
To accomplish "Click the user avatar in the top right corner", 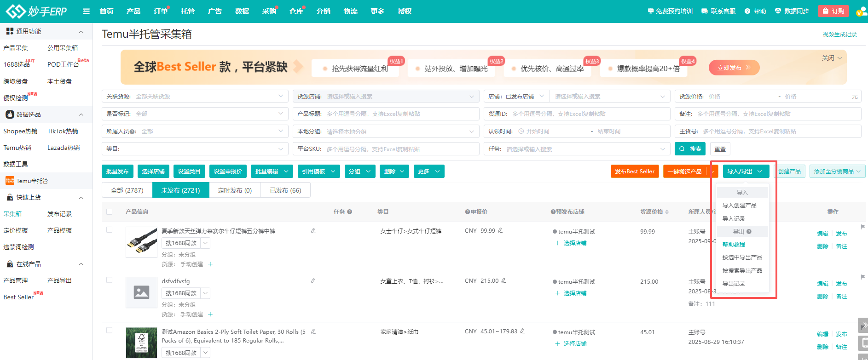I will [862, 11].
